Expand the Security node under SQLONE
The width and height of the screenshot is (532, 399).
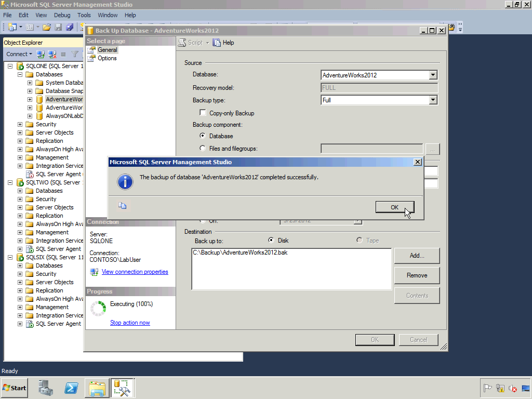pos(20,124)
